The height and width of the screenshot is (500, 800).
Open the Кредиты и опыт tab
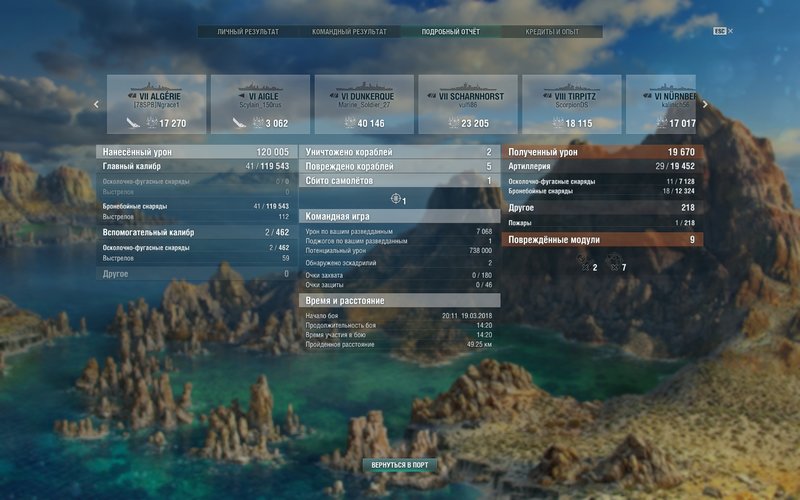pyautogui.click(x=552, y=32)
